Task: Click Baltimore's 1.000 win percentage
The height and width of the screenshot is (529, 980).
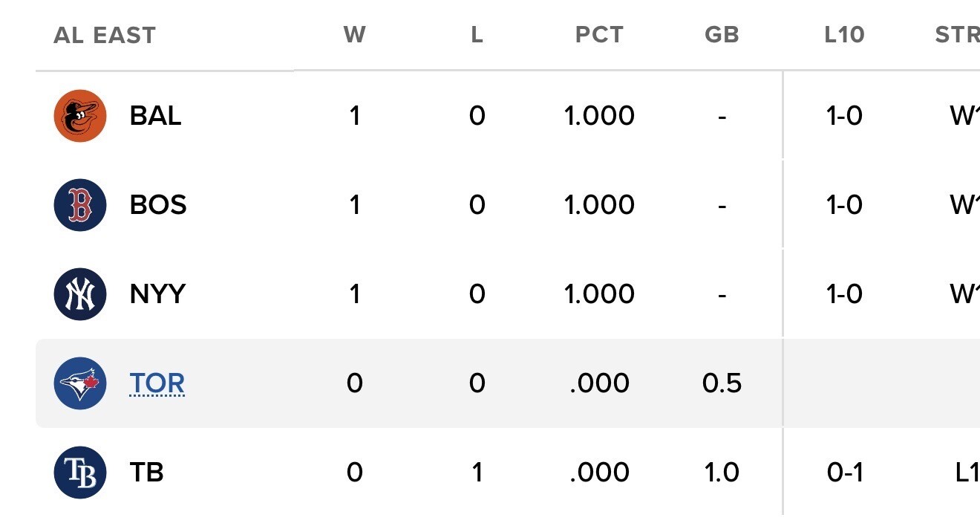Action: click(x=599, y=116)
